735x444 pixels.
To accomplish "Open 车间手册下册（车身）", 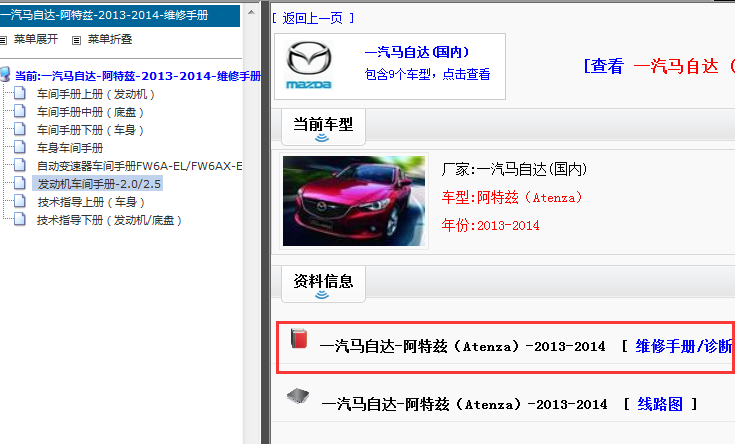I will [x=90, y=130].
